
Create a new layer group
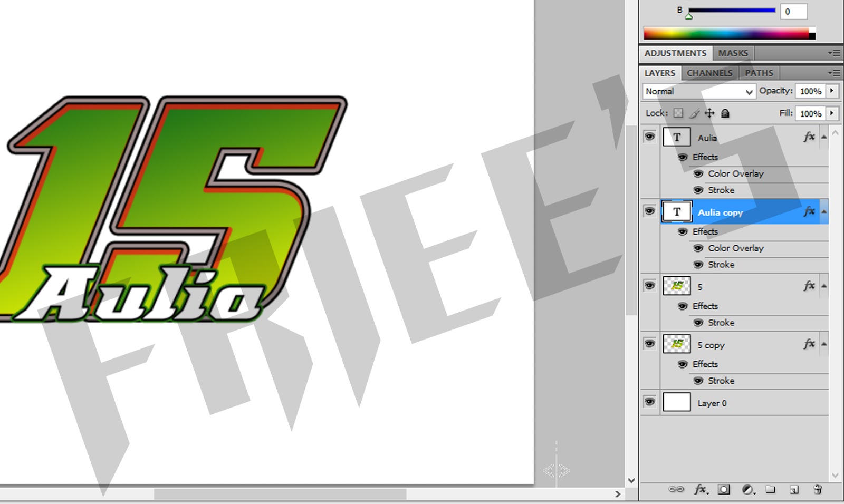pos(770,490)
